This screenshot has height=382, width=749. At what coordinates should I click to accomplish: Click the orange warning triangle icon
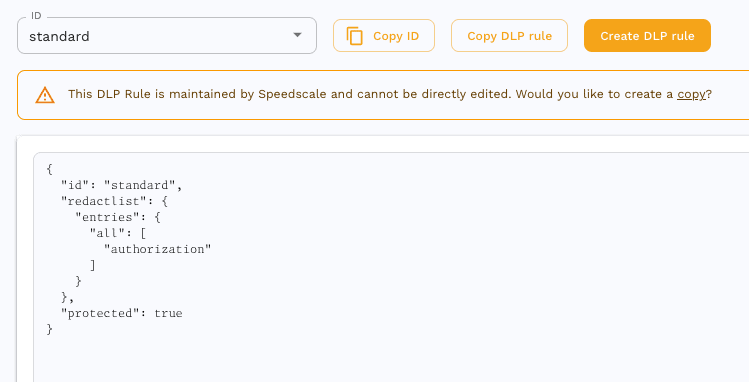(x=45, y=95)
